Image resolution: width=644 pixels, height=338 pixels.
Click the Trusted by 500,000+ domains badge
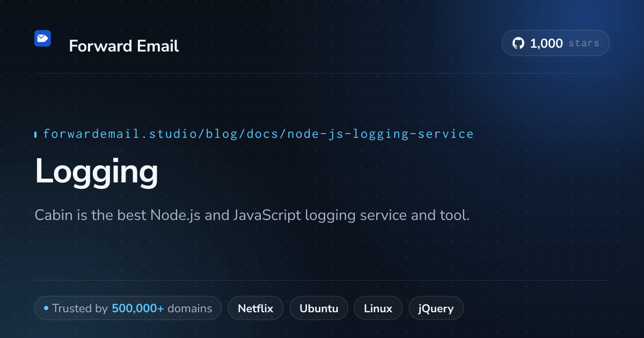[x=128, y=308]
